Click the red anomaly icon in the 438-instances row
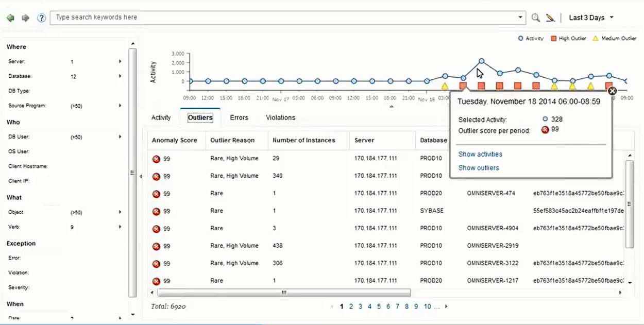The width and height of the screenshot is (644, 325). [156, 247]
